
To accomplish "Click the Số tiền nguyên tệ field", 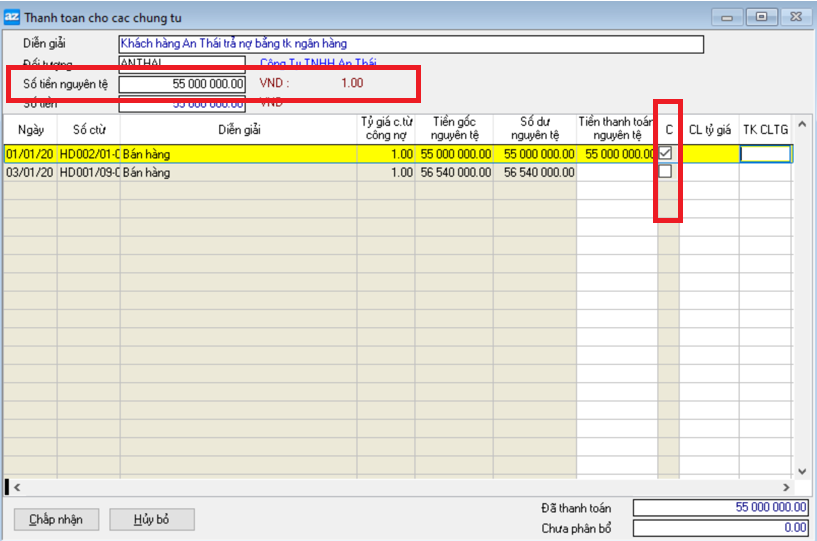I will pyautogui.click(x=181, y=84).
